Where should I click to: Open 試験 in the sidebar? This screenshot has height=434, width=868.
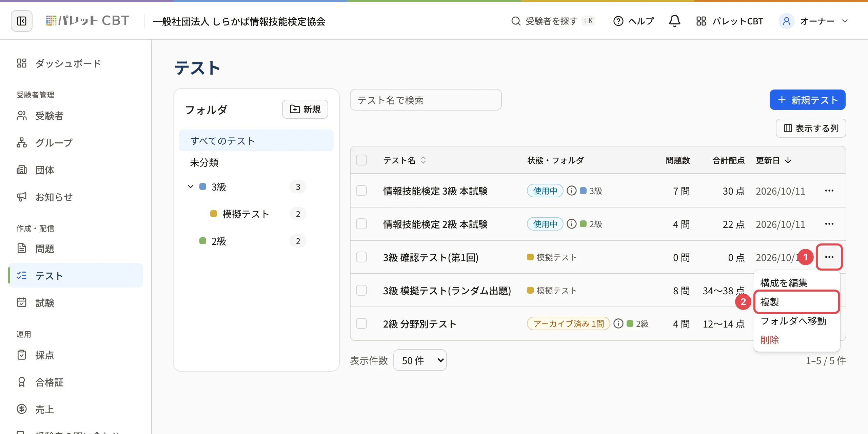76,303
